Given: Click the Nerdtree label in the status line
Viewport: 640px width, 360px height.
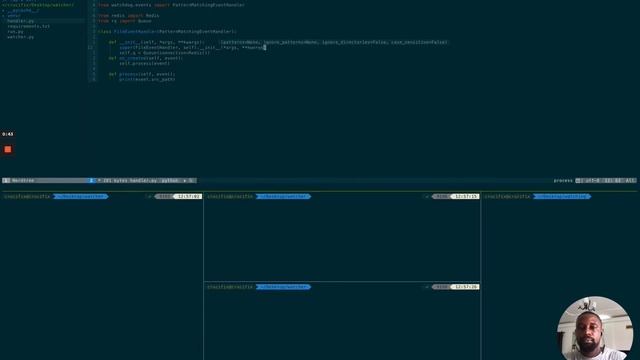Looking at the screenshot, I should (x=23, y=180).
